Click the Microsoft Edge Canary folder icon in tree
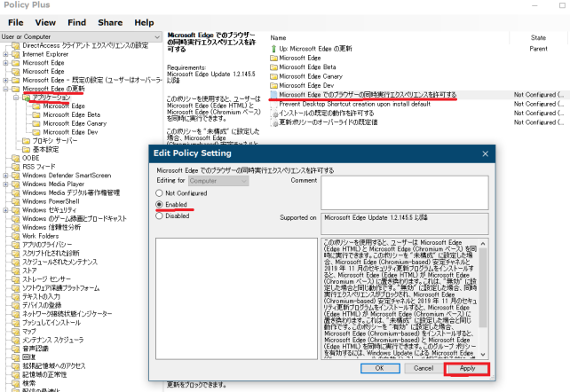This screenshot has width=570, height=392. [36, 124]
